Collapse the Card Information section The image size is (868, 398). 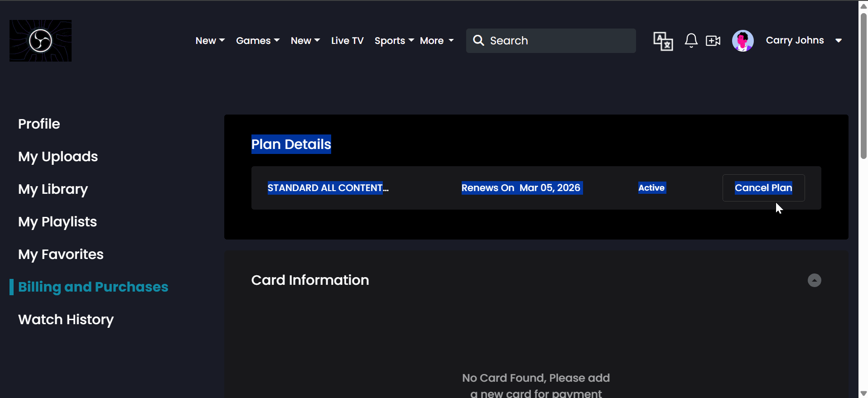(814, 280)
